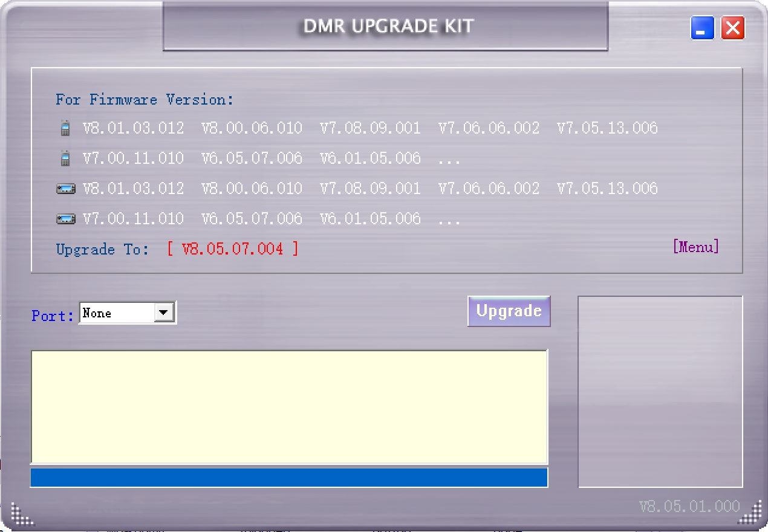
Task: Click the blue Port label
Action: 53,315
